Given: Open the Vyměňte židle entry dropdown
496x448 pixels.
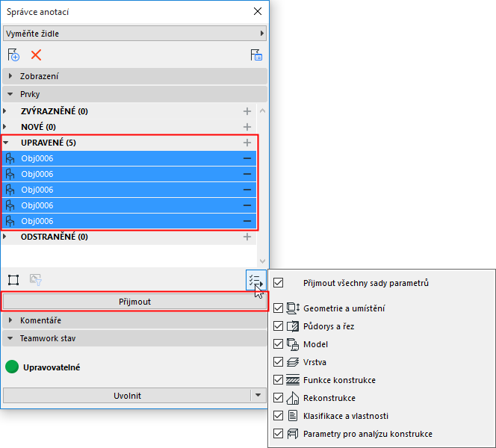Looking at the screenshot, I should click(x=134, y=34).
